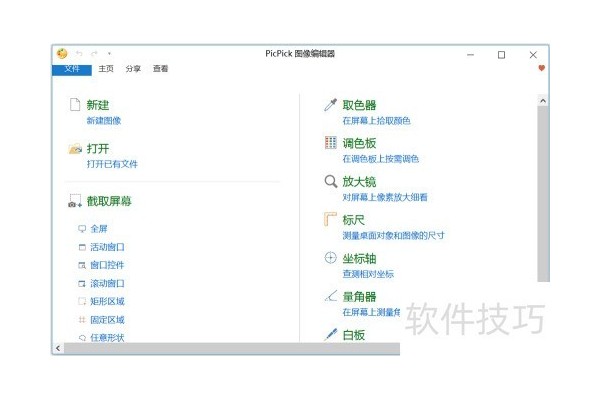Click the 任意形状 lasso icon
This screenshot has height=400, width=600.
tap(82, 338)
